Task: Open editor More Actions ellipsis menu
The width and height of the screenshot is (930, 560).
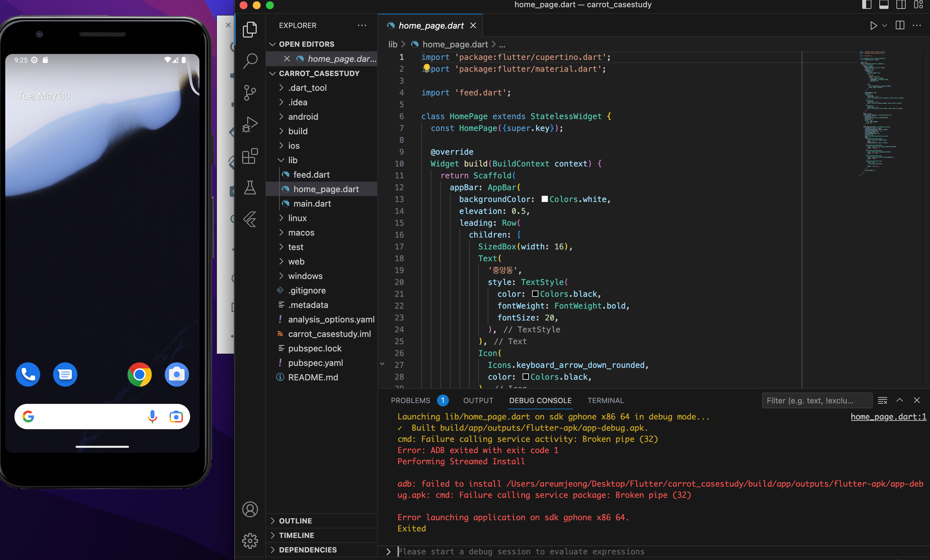Action: coord(917,26)
